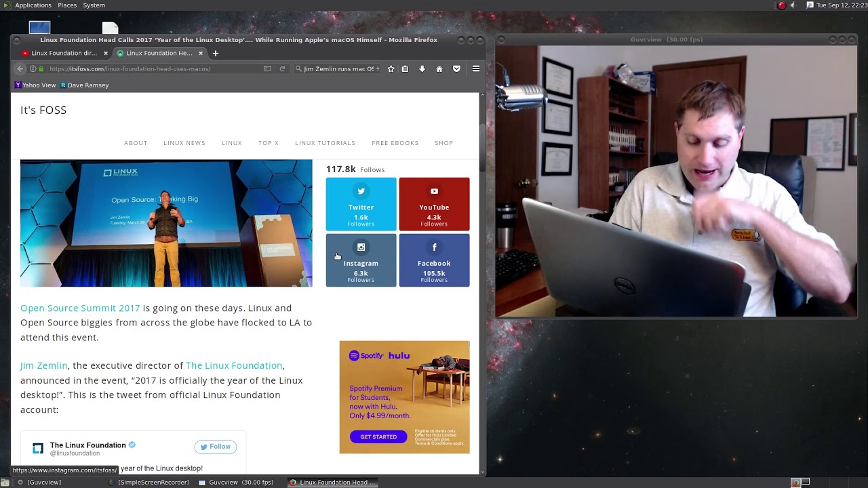Viewport: 868px width, 488px height.
Task: Open the System menu
Action: point(94,5)
